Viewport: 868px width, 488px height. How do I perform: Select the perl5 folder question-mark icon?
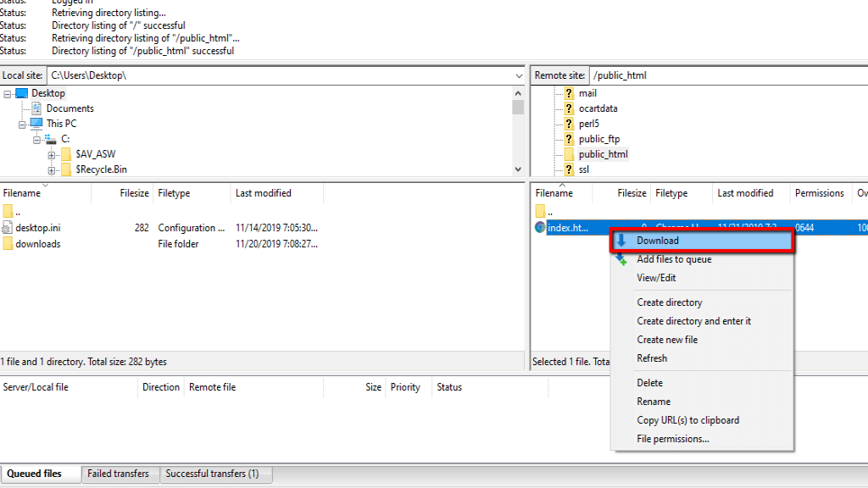(x=569, y=124)
